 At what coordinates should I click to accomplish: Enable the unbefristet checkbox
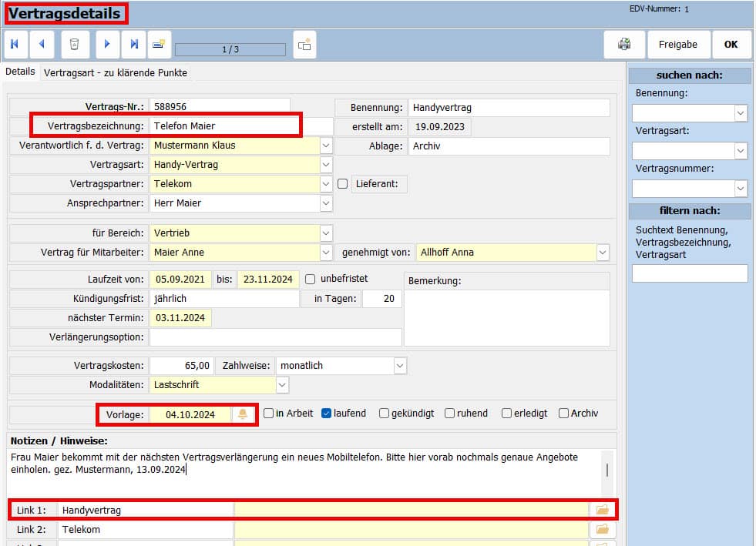311,278
